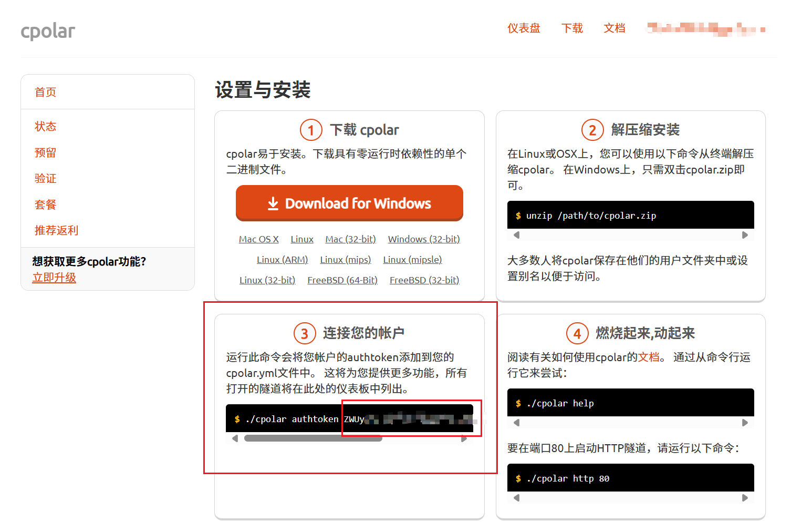Click left scroll arrow under http 80 command

(517, 498)
